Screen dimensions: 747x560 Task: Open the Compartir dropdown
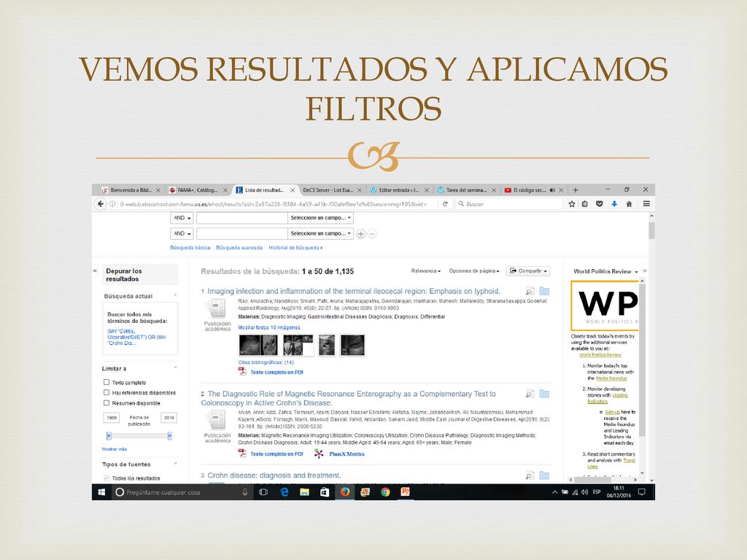point(528,271)
